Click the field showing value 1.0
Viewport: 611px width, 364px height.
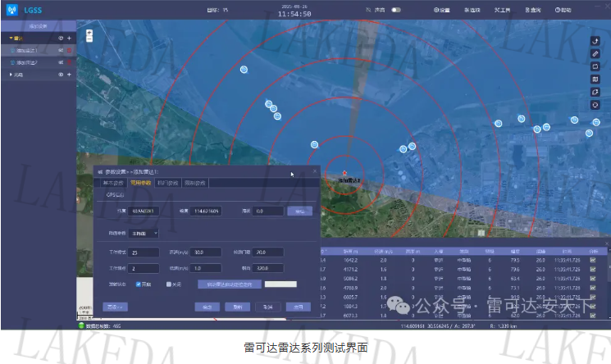[x=206, y=268]
